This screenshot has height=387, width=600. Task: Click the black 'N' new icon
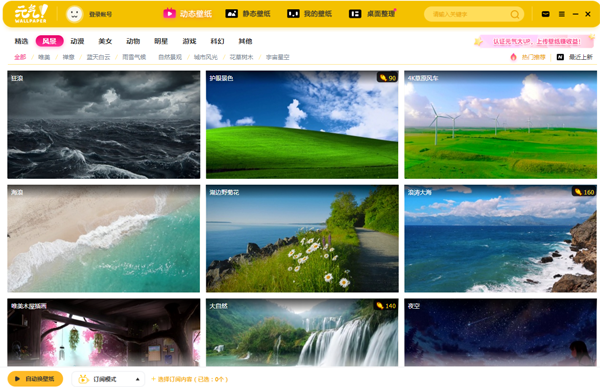pyautogui.click(x=560, y=57)
